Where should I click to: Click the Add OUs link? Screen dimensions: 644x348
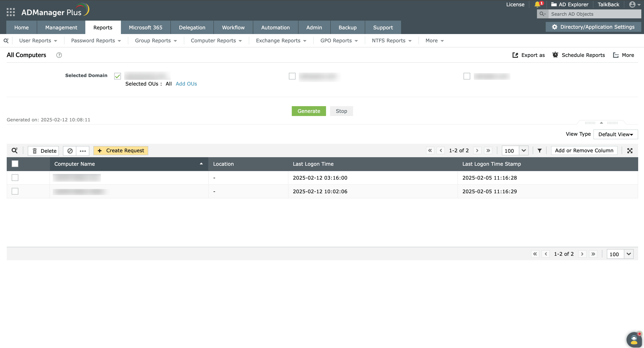pyautogui.click(x=186, y=84)
